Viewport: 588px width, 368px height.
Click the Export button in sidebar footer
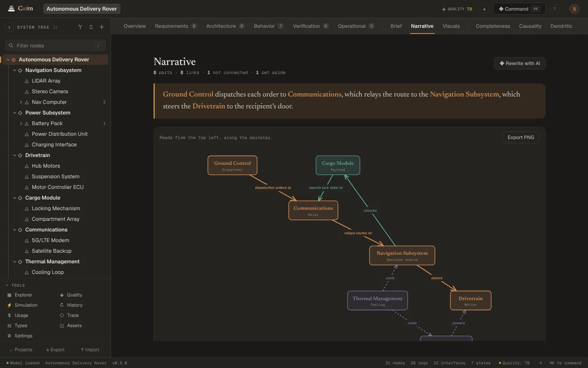point(55,350)
